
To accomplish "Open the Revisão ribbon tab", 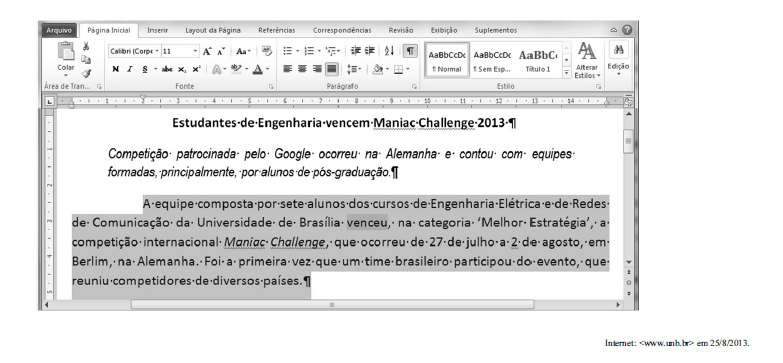I will 400,30.
